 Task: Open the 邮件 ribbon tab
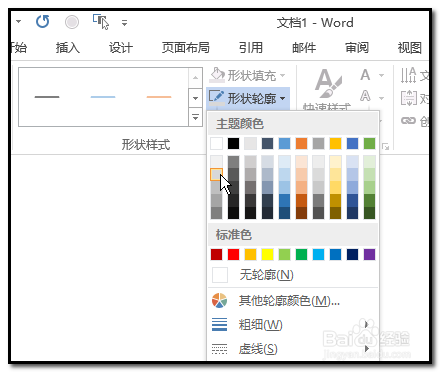point(304,48)
